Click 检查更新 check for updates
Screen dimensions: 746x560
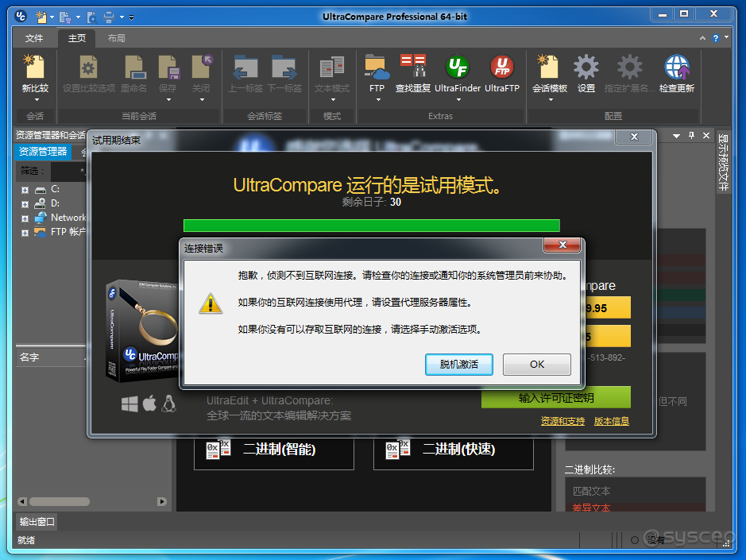point(677,67)
